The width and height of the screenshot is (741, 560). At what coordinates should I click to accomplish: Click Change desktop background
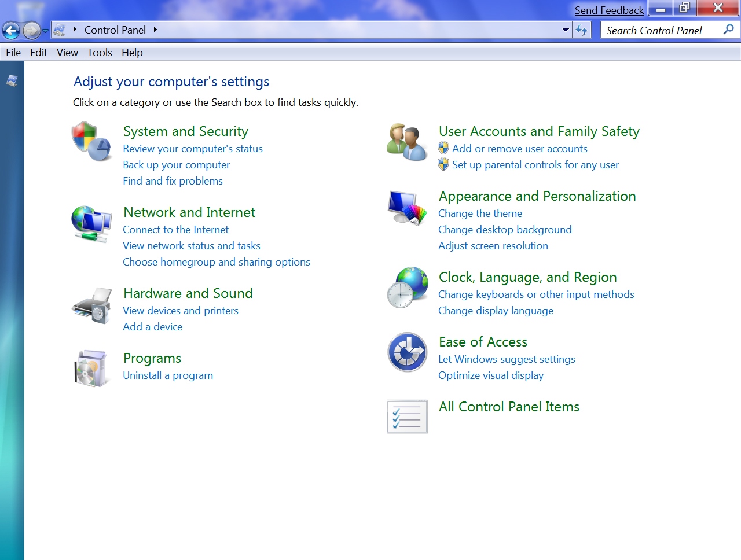point(505,230)
